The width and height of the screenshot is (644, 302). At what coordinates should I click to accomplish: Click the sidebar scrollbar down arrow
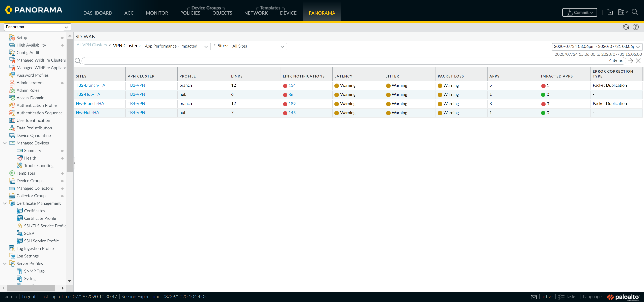[x=70, y=281]
